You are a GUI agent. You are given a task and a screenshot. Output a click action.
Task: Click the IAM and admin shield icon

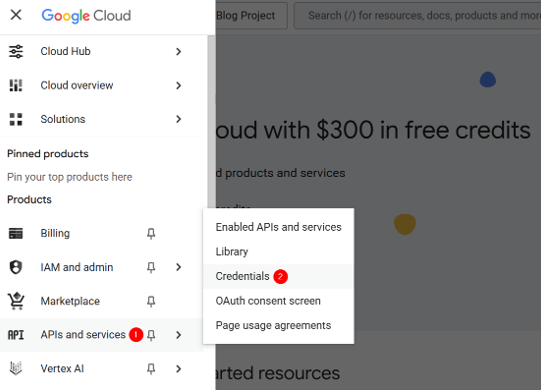click(16, 267)
